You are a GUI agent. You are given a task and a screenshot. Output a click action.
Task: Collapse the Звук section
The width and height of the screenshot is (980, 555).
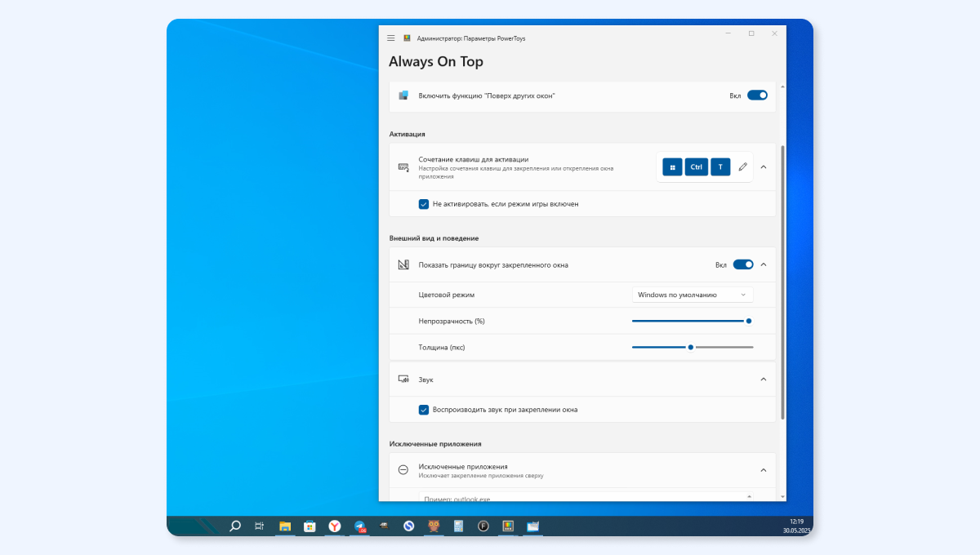764,380
